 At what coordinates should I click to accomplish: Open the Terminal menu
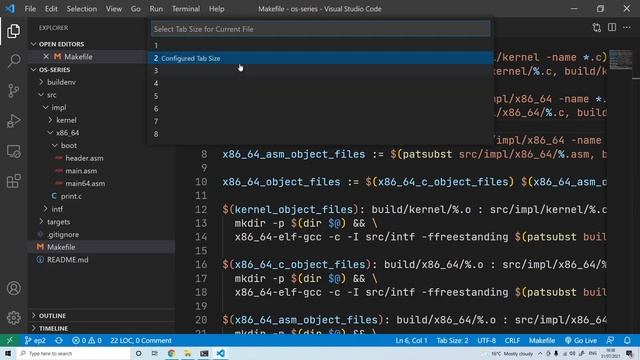click(186, 9)
